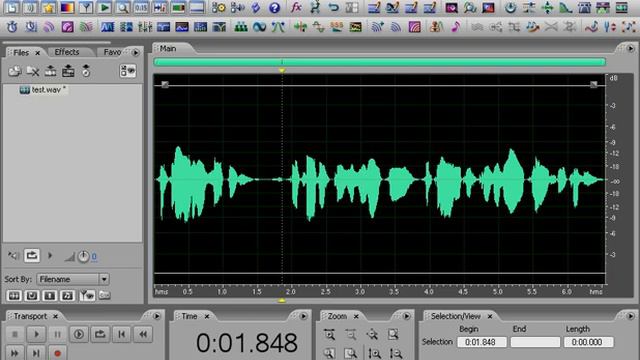640x360 pixels.
Task: Click the zoom to selection icon in Zoom panel
Action: (x=393, y=335)
